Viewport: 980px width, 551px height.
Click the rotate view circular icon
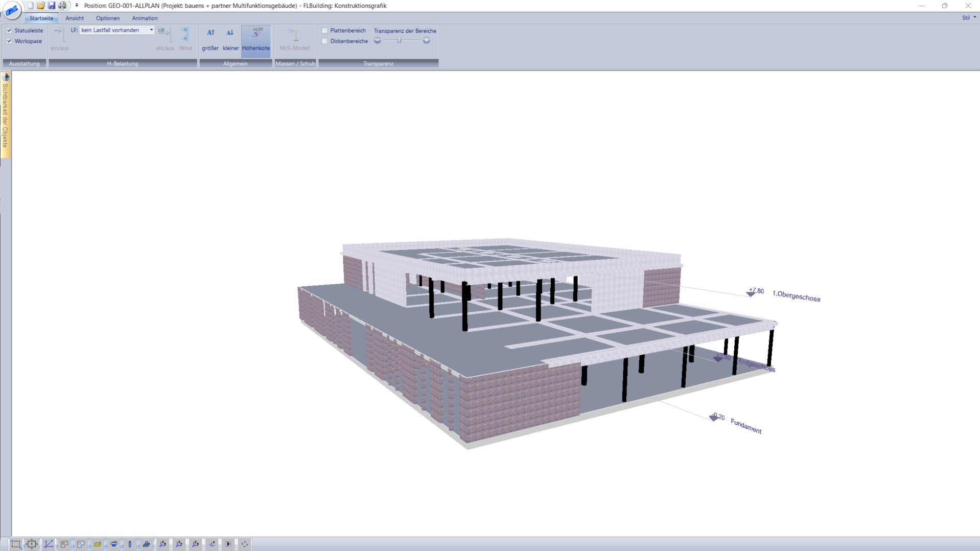245,544
